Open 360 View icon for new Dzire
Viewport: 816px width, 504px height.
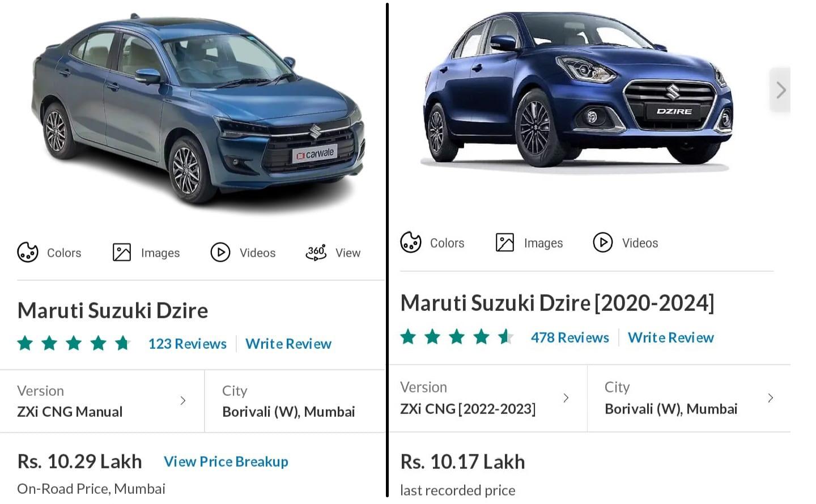point(316,252)
